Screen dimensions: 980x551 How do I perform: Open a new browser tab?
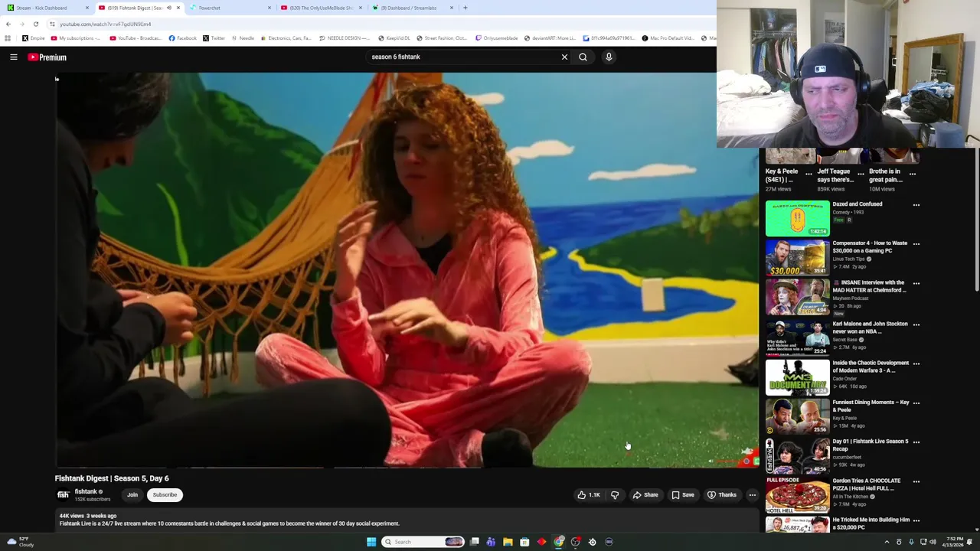(465, 8)
